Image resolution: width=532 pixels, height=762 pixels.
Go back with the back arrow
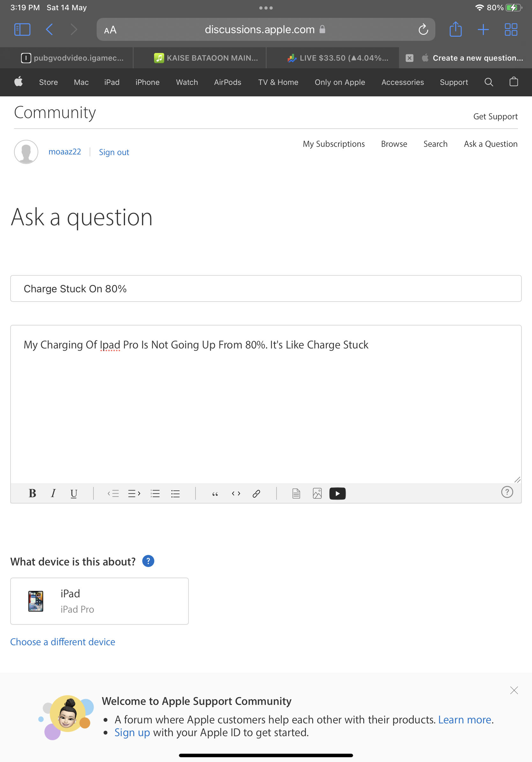pos(49,30)
